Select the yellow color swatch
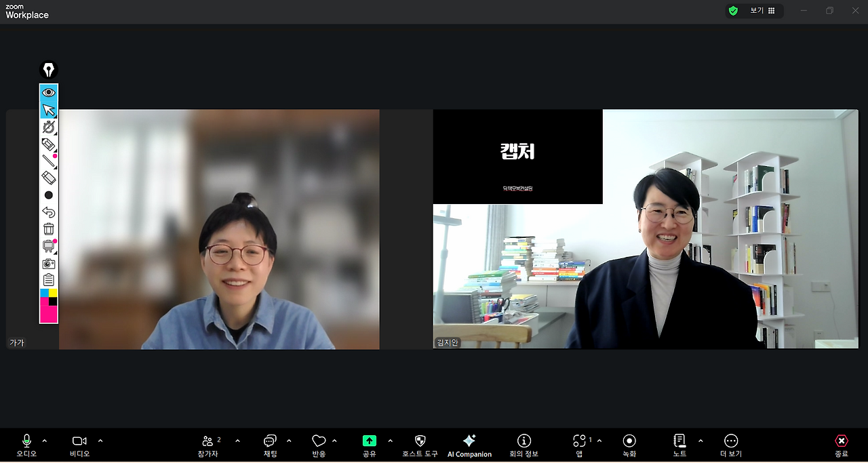The height and width of the screenshot is (463, 868). point(53,293)
